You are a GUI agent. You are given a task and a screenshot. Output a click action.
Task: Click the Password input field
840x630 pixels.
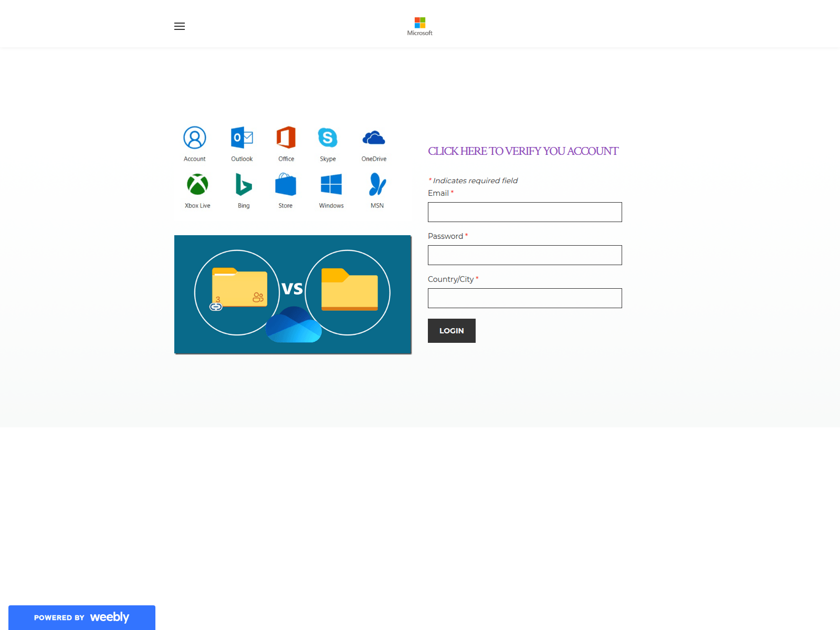click(x=525, y=255)
